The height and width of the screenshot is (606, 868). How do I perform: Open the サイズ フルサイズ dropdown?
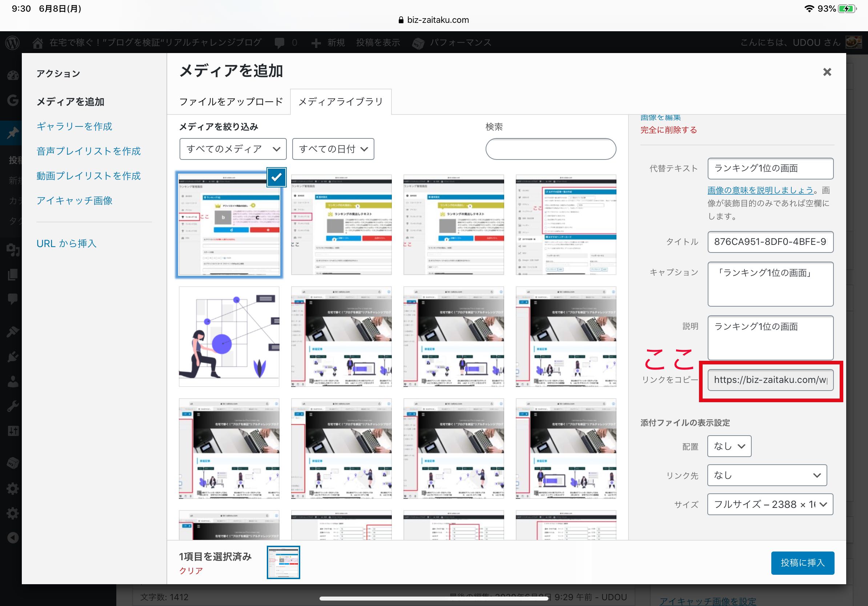point(770,504)
